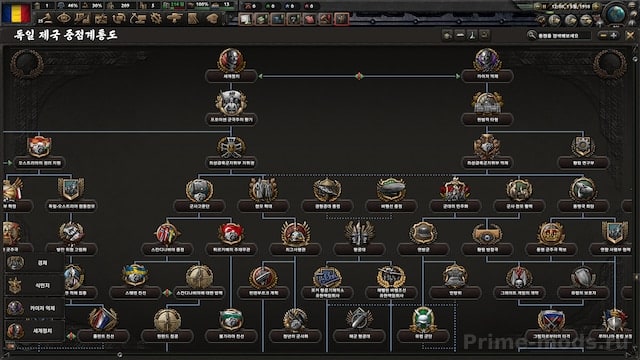Select the winged swords focus
This screenshot has height=360, width=640.
(x=359, y=239)
